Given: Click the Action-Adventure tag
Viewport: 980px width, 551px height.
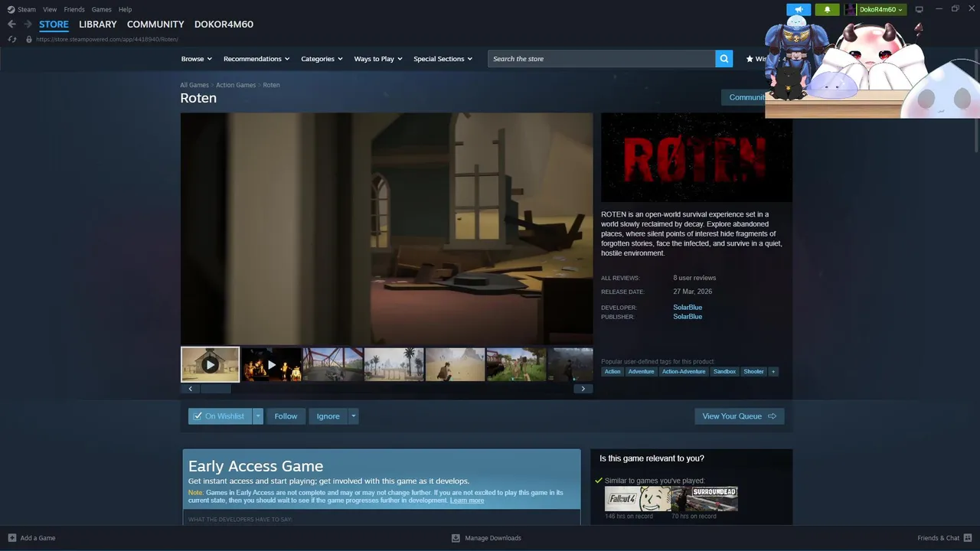Looking at the screenshot, I should 684,372.
